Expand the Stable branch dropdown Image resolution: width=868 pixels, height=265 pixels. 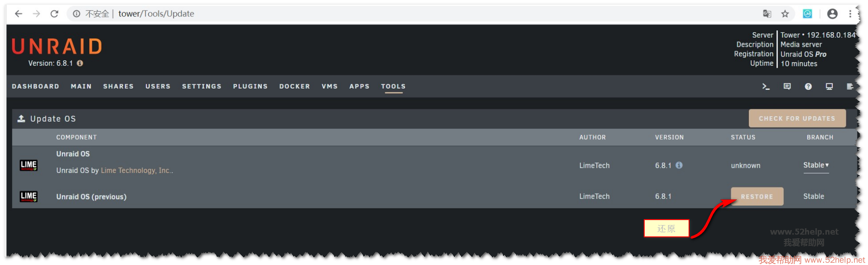[816, 165]
